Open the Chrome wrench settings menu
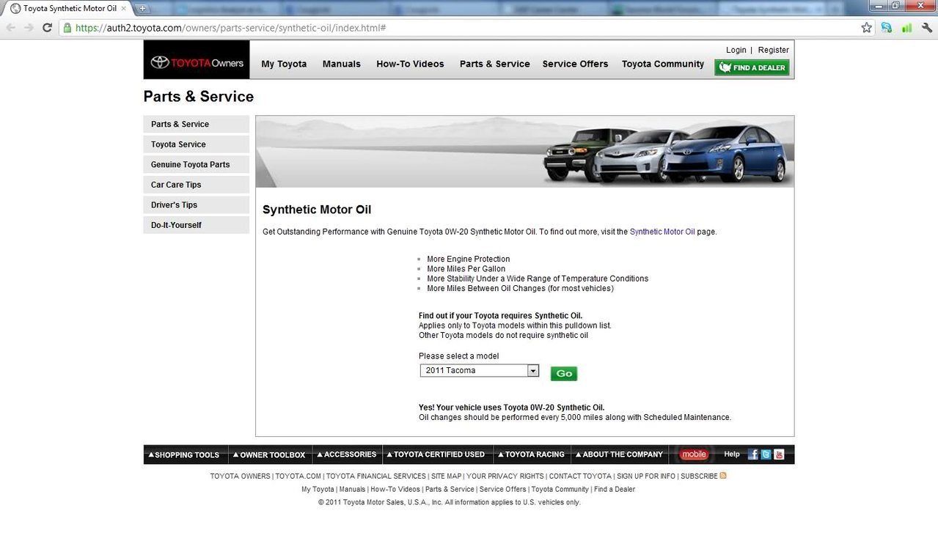 (x=927, y=28)
